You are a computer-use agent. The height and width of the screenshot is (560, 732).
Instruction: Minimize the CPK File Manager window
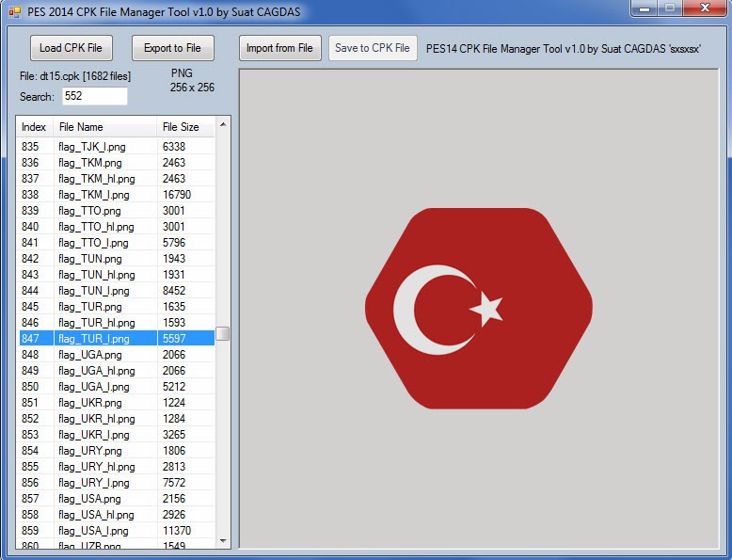click(645, 8)
